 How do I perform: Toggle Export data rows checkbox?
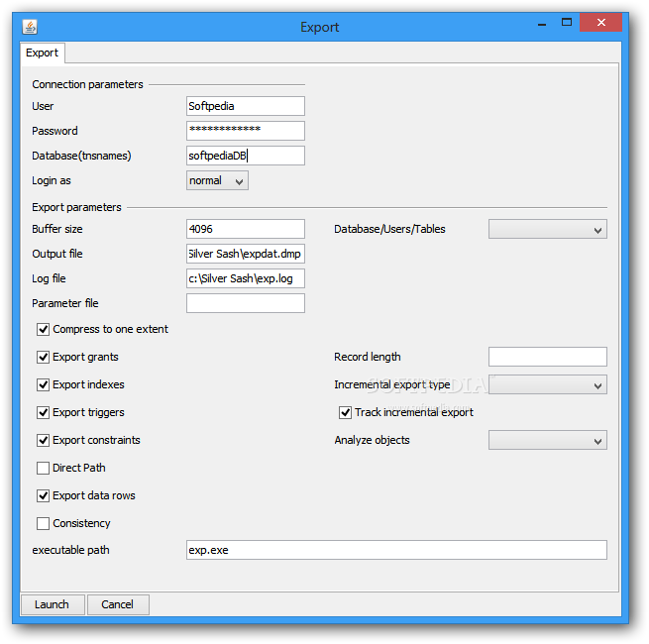pyautogui.click(x=43, y=495)
